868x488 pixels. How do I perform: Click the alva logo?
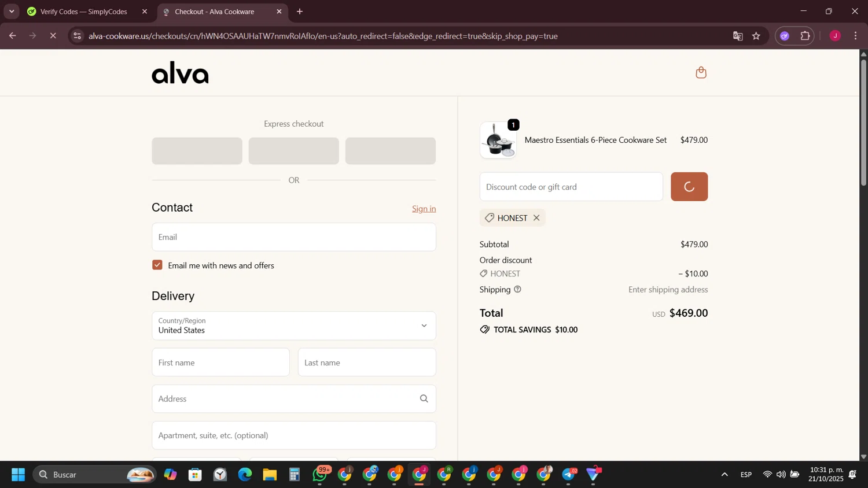pos(180,73)
